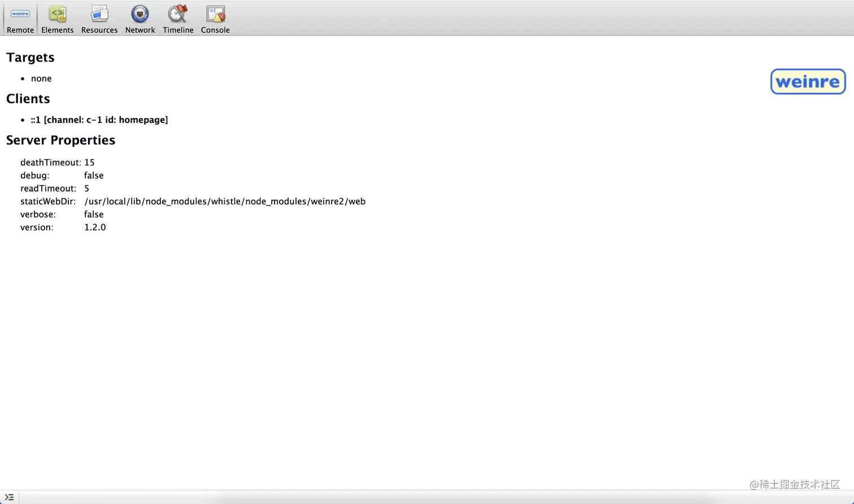Click the verbose property false value
This screenshot has height=504, width=854.
pos(94,214)
